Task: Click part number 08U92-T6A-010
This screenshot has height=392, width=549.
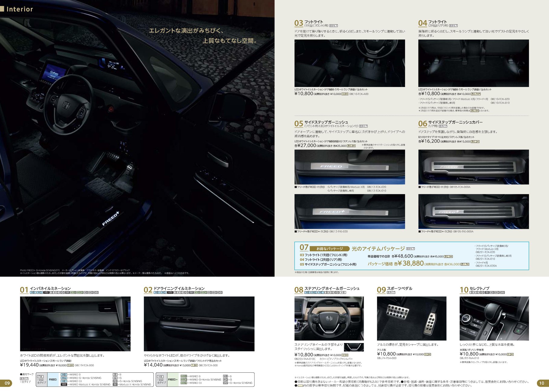Action: tap(469, 358)
